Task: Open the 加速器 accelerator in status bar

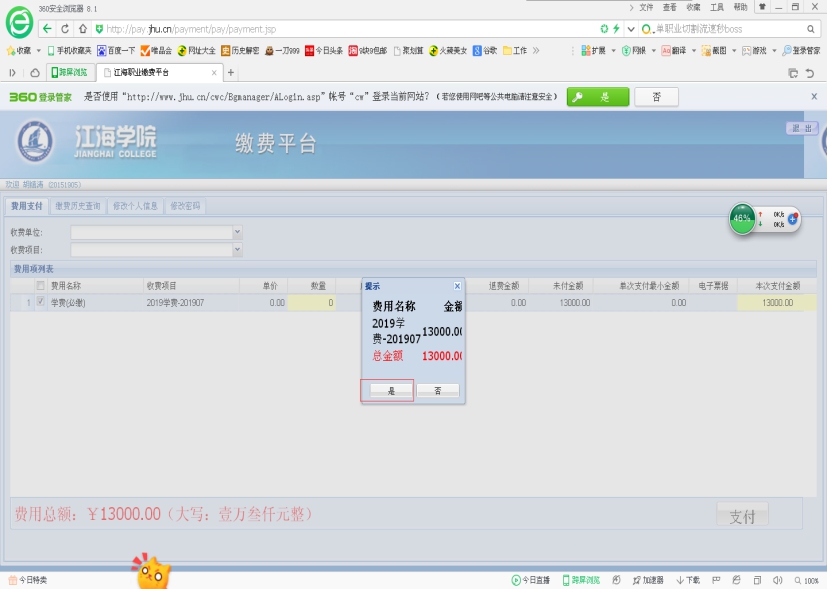Action: click(647, 580)
